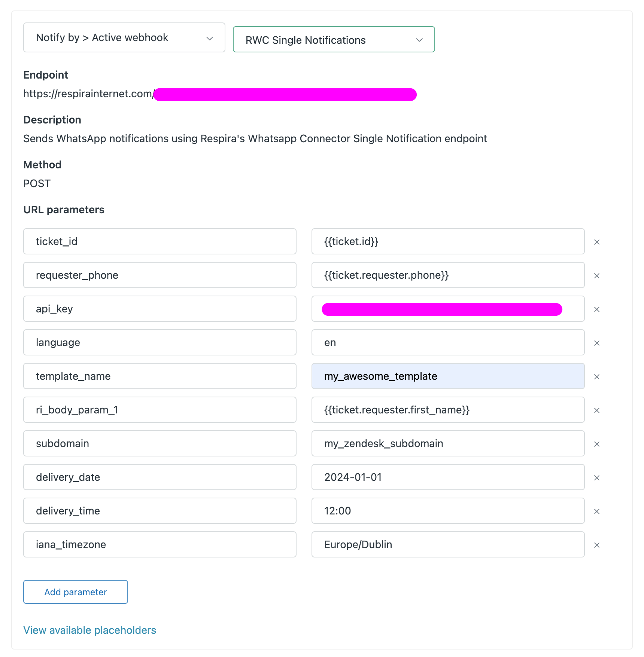The image size is (644, 657).
Task: Click the Europe/Dublin timezone value field
Action: (447, 545)
